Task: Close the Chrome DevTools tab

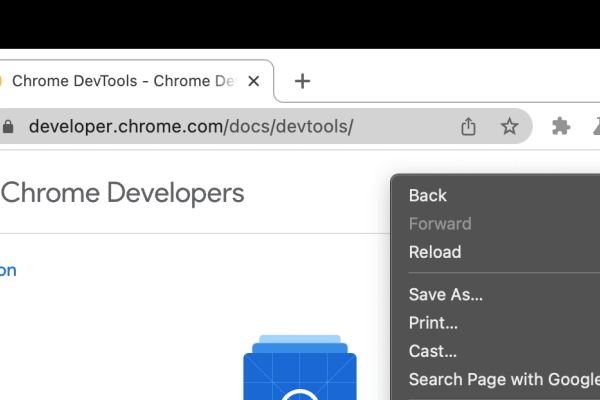Action: (253, 81)
